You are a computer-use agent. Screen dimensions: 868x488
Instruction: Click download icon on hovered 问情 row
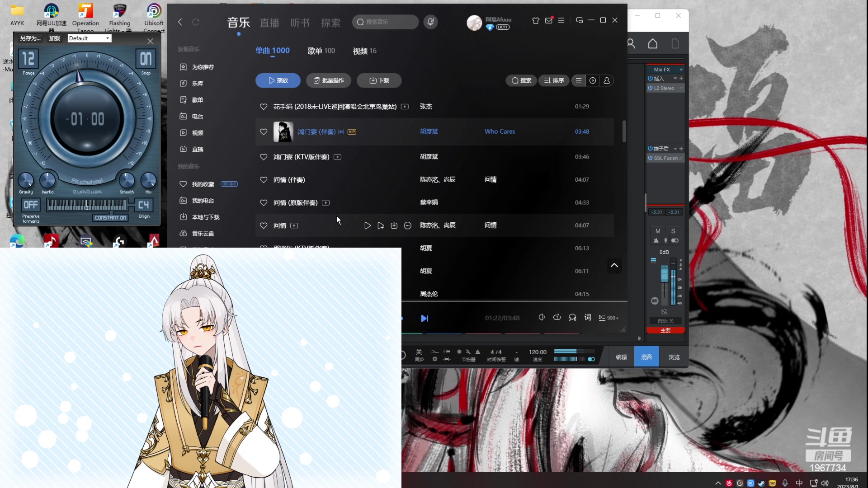click(x=394, y=225)
